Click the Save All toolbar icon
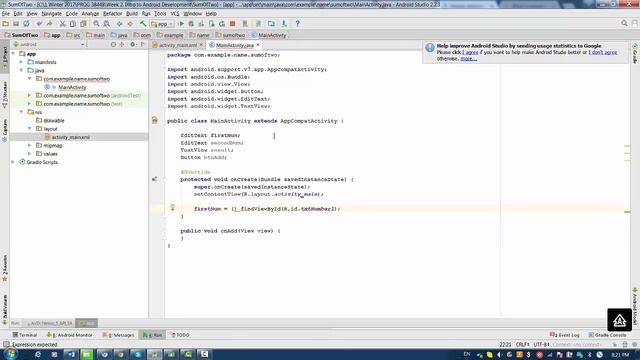Viewport: 640px width, 360px height. (x=16, y=24)
